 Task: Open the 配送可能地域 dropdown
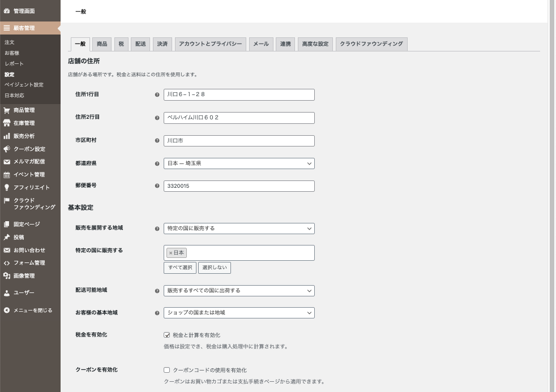click(x=239, y=291)
